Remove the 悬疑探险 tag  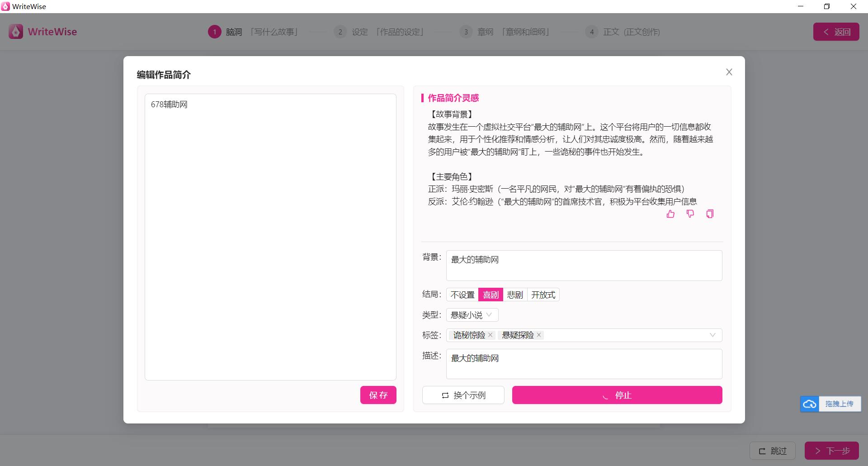pos(539,335)
